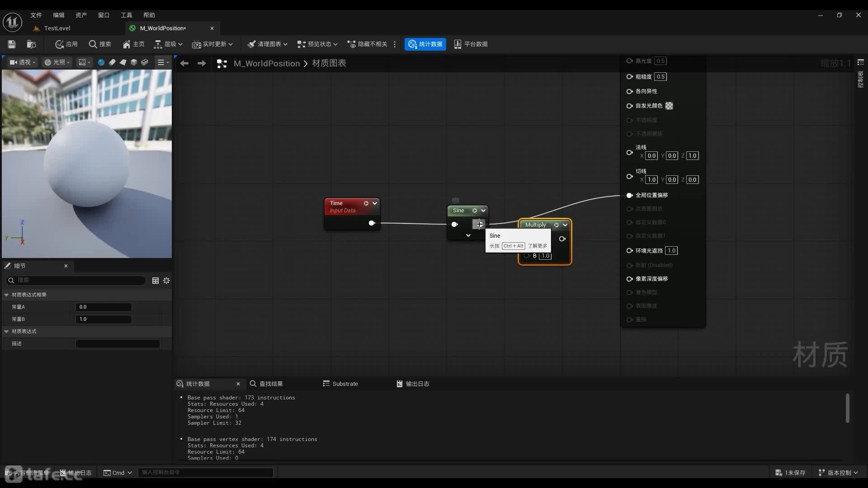Click the Browse to asset icon

(x=31, y=44)
